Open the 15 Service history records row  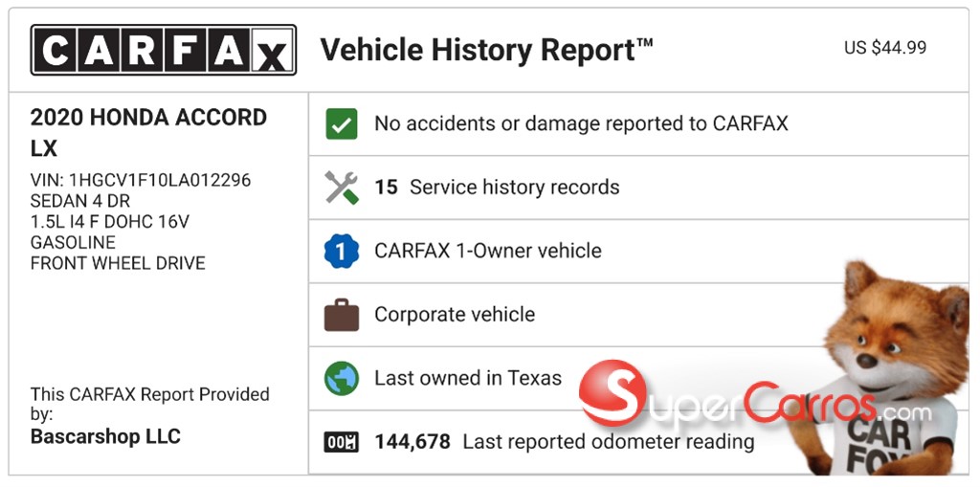[x=514, y=188]
